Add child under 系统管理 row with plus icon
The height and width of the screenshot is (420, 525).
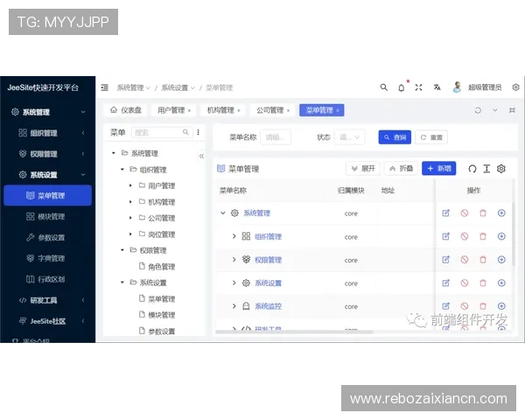click(501, 213)
